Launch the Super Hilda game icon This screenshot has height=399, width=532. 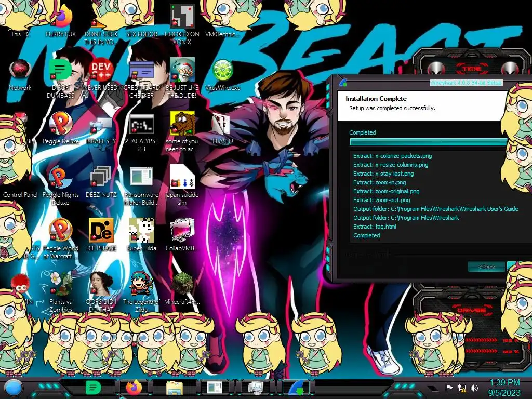tap(141, 235)
